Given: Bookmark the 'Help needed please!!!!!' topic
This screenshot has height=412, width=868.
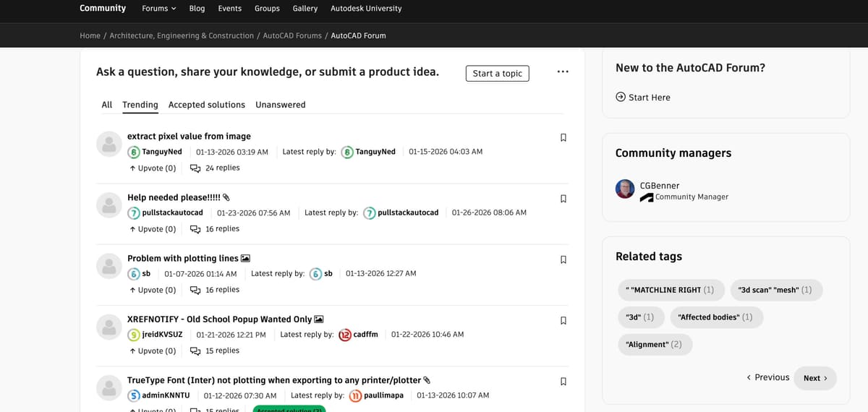Looking at the screenshot, I should [x=563, y=198].
